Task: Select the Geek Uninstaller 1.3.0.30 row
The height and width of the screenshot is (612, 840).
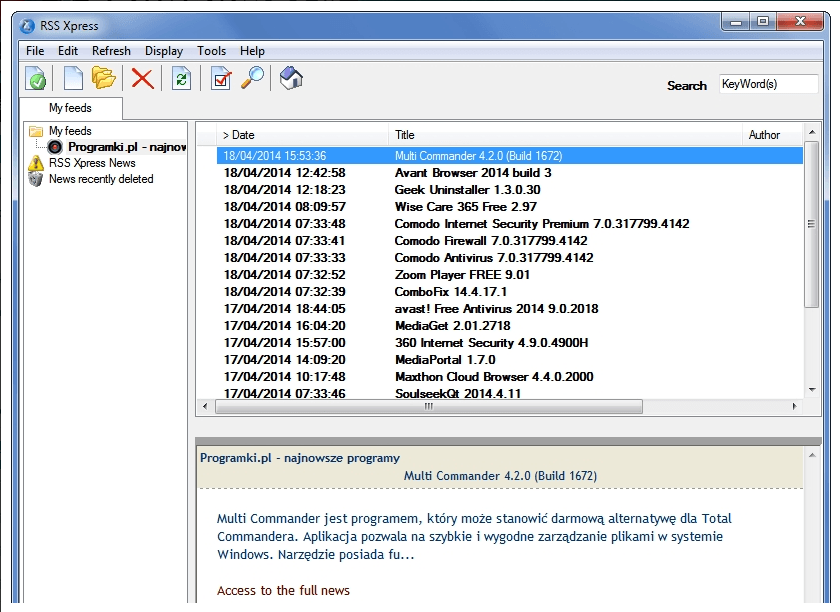Action: coord(509,190)
